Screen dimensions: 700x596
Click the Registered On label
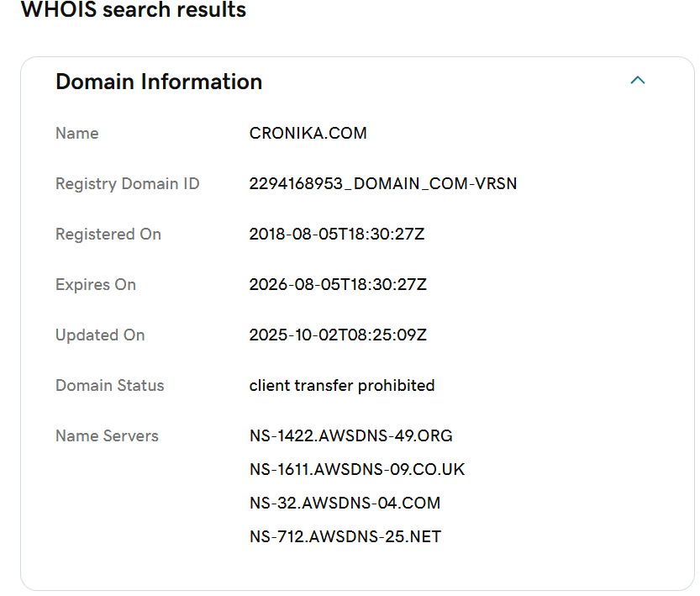coord(108,234)
